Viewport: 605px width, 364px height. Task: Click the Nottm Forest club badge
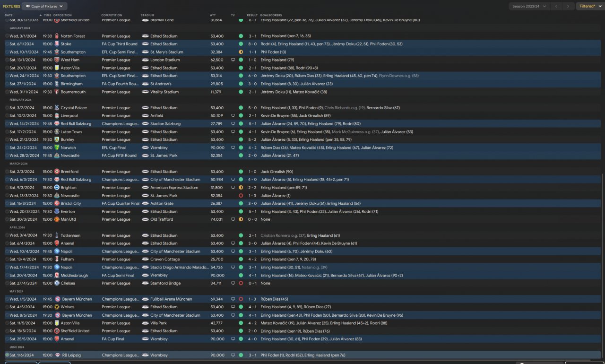(x=57, y=36)
